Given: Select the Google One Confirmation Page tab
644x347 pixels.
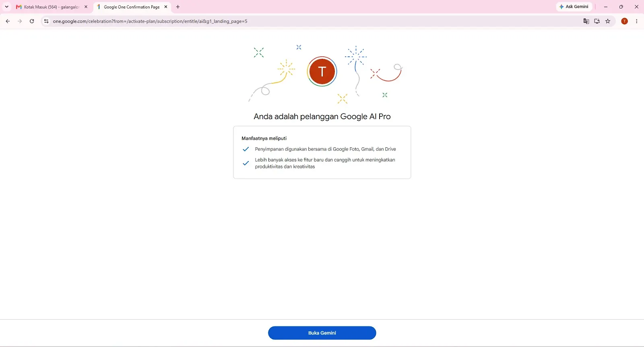Looking at the screenshot, I should 132,7.
